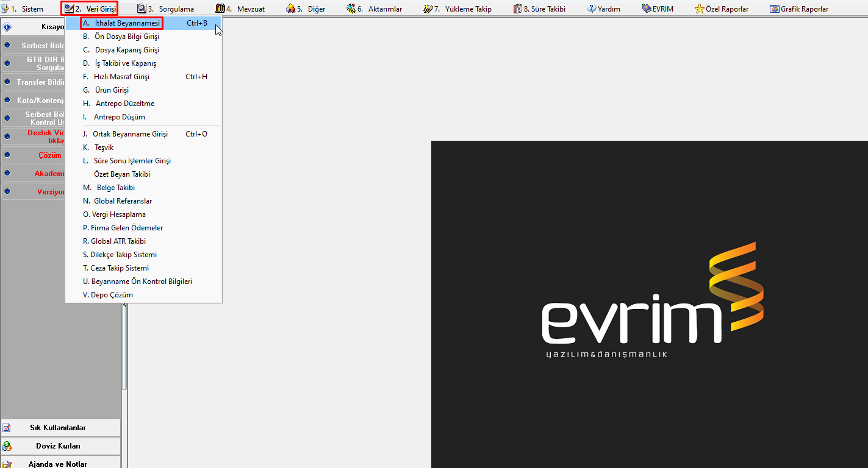Choose Özet Beyan Takibi entry
The image size is (868, 468).
(x=143, y=174)
